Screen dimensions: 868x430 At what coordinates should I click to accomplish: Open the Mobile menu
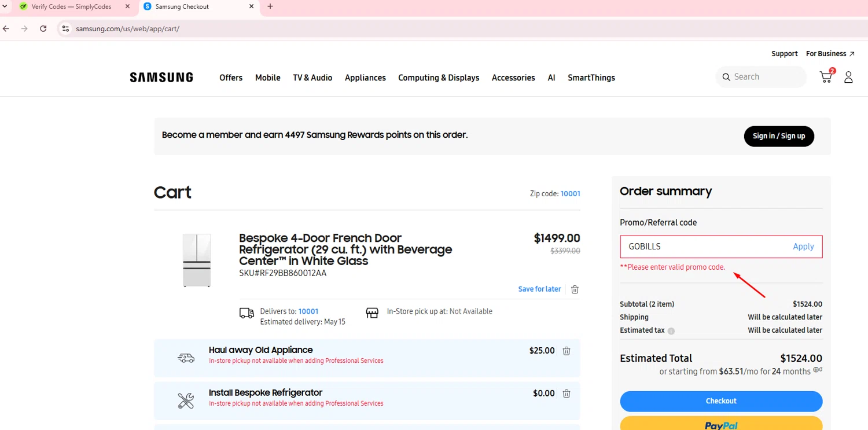(x=268, y=78)
